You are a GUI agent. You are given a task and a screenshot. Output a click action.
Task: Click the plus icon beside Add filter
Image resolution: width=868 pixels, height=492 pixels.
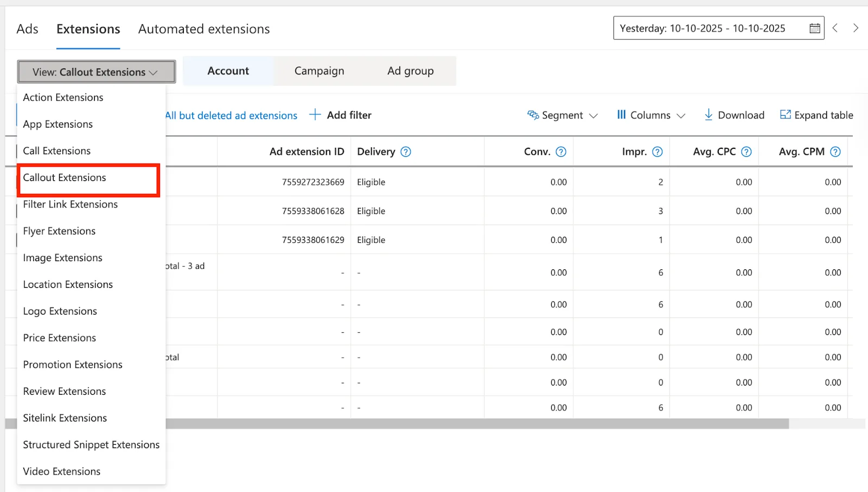(315, 115)
